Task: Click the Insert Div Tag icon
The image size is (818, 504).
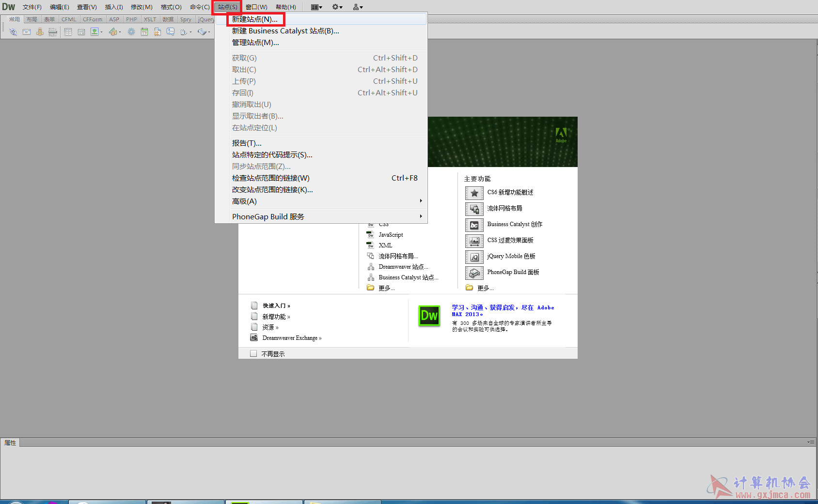Action: point(81,32)
